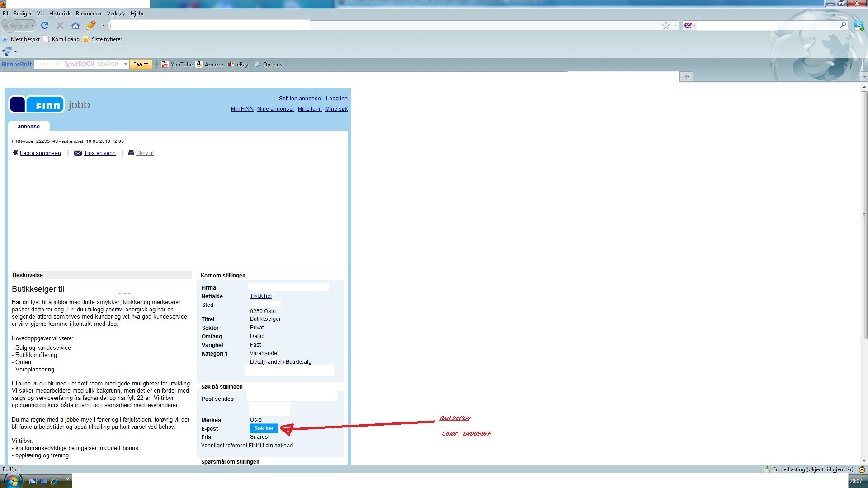Click the Tips en venn envelope link
Screen dimensions: 868x488
[x=95, y=153]
